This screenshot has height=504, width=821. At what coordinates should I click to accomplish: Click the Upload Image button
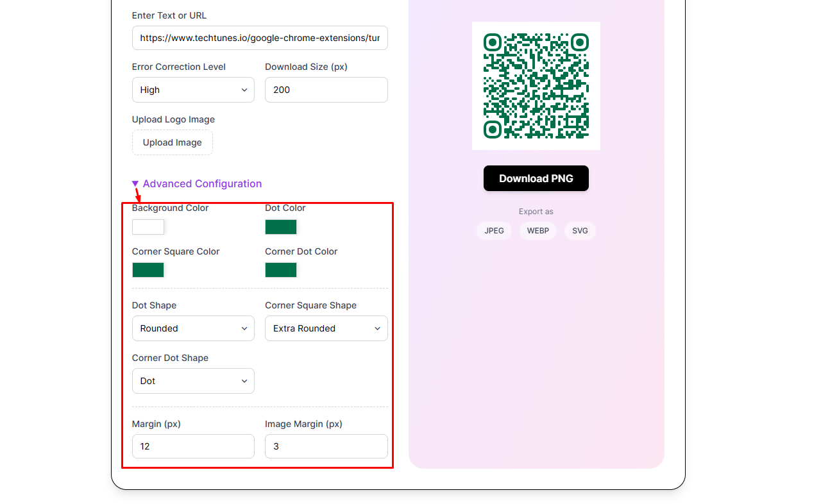173,142
